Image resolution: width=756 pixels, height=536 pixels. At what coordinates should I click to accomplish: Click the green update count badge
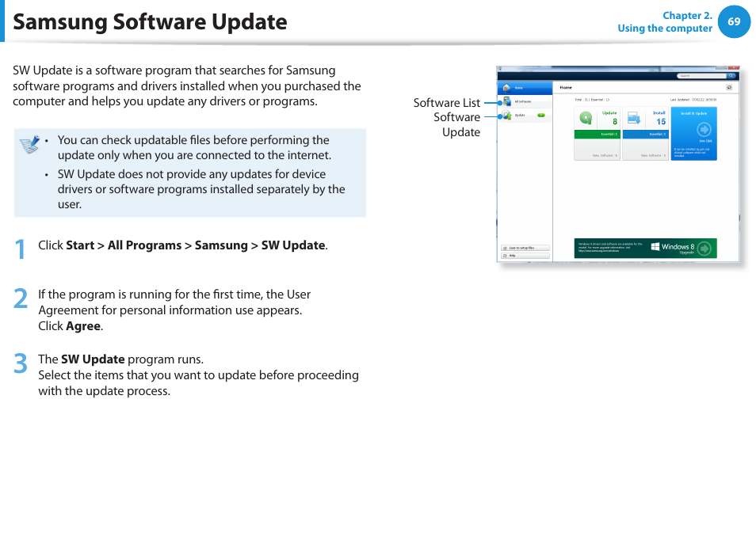541,115
